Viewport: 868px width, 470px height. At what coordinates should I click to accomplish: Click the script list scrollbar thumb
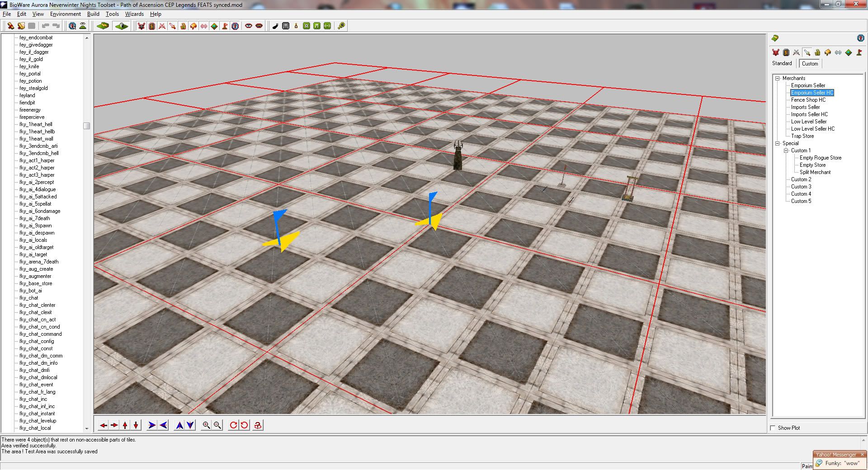coord(87,126)
